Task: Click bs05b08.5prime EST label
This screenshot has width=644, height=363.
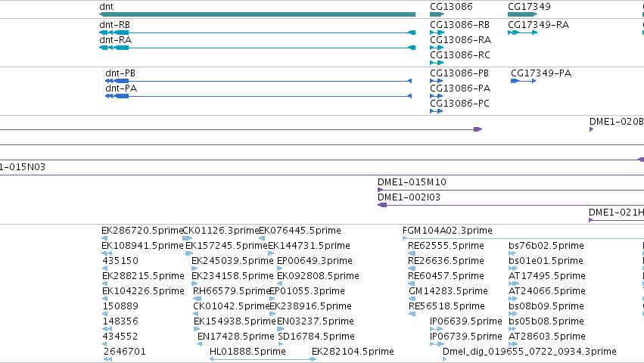Action: tap(546, 321)
